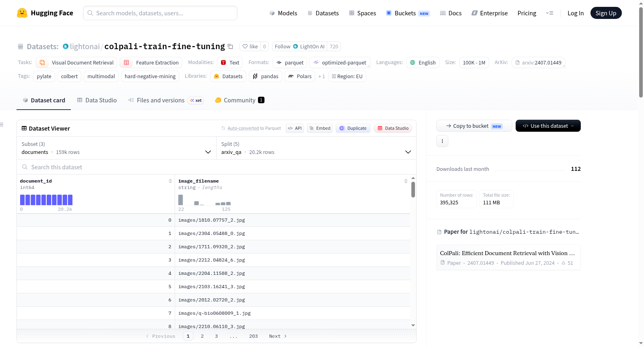Switch to the Data Studio tab
Image resolution: width=644 pixels, height=347 pixels.
tap(97, 100)
